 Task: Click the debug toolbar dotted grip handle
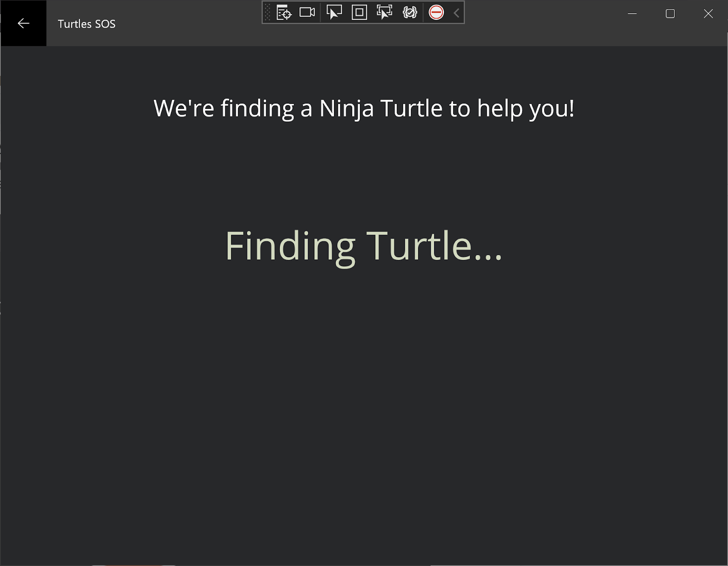(268, 13)
